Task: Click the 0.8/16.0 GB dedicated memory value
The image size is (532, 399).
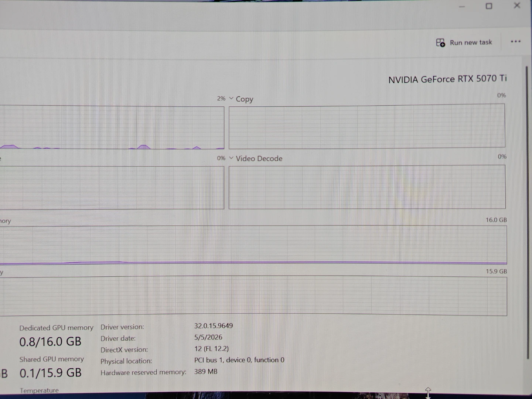Action: point(50,342)
